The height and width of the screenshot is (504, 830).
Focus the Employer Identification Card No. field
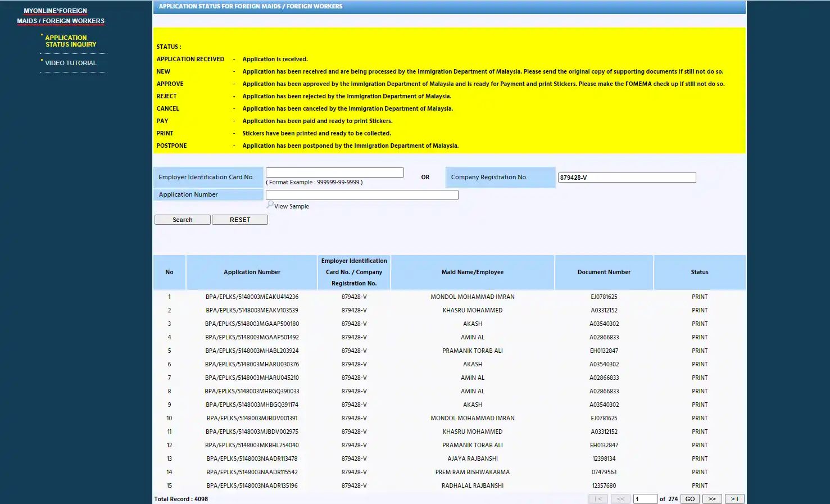[334, 172]
